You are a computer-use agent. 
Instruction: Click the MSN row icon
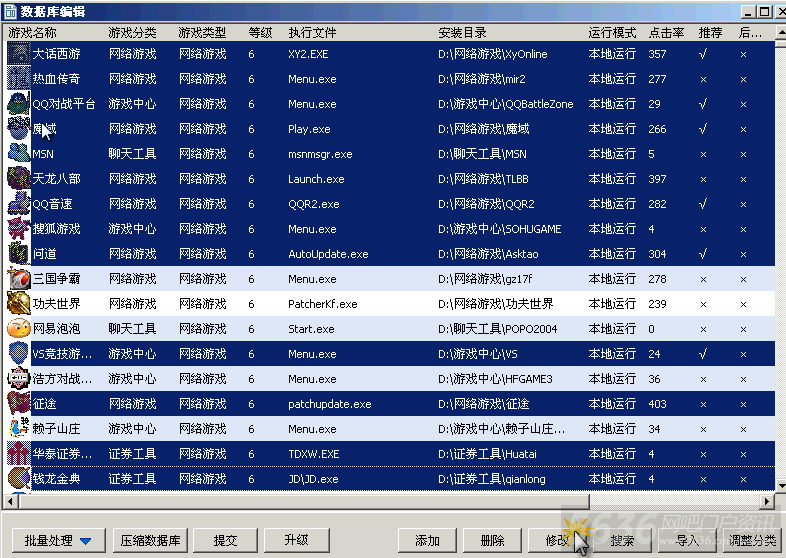(19, 154)
